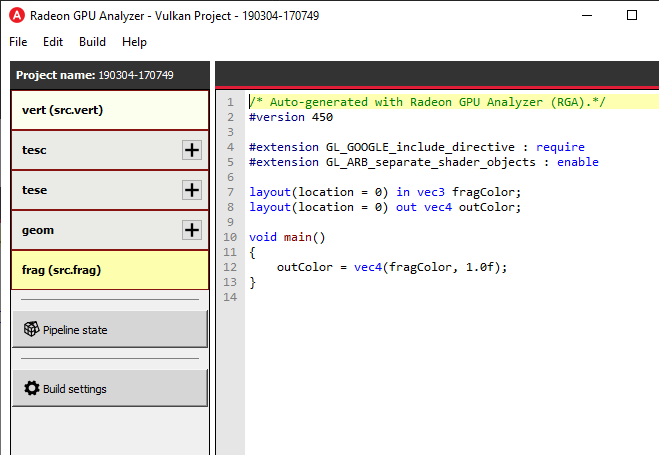Open the Help menu

tap(134, 42)
